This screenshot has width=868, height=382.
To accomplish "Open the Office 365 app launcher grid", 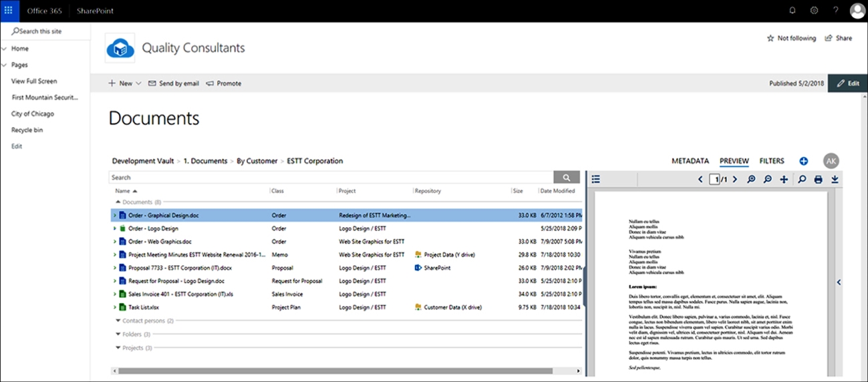I will 9,11.
